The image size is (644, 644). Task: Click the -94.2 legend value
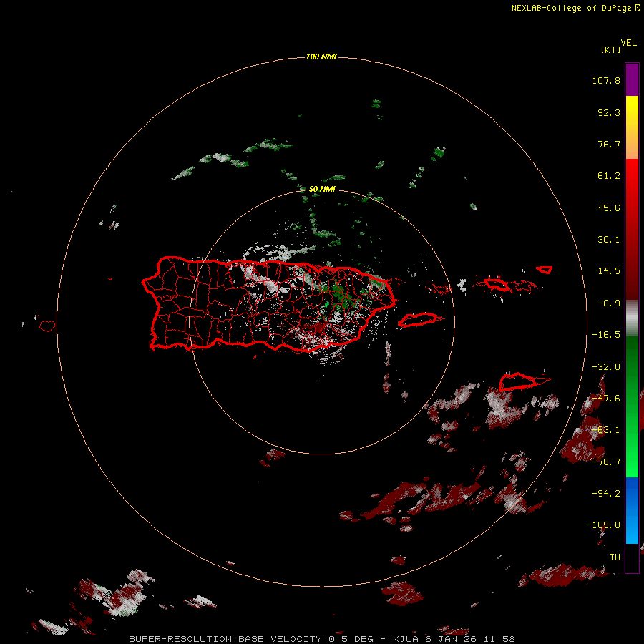[x=606, y=494]
